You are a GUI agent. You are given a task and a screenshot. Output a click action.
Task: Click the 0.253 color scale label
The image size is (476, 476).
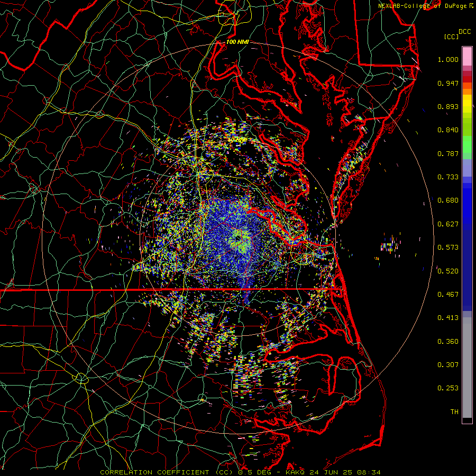448,388
